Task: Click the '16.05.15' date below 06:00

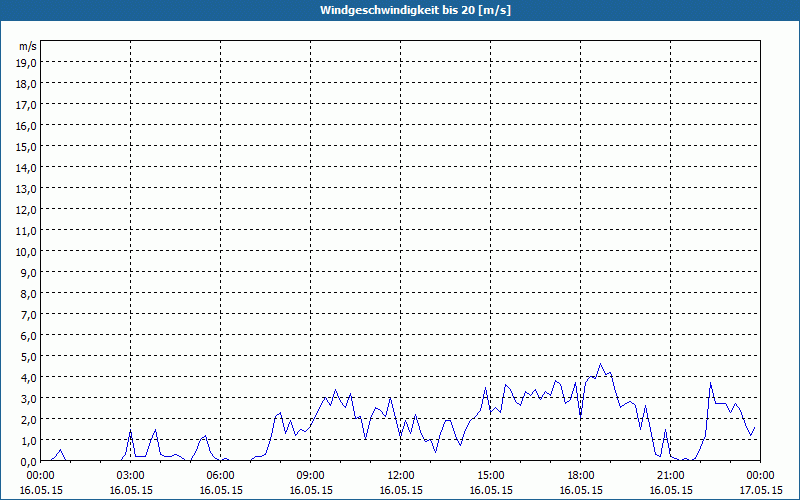Action: point(221,490)
